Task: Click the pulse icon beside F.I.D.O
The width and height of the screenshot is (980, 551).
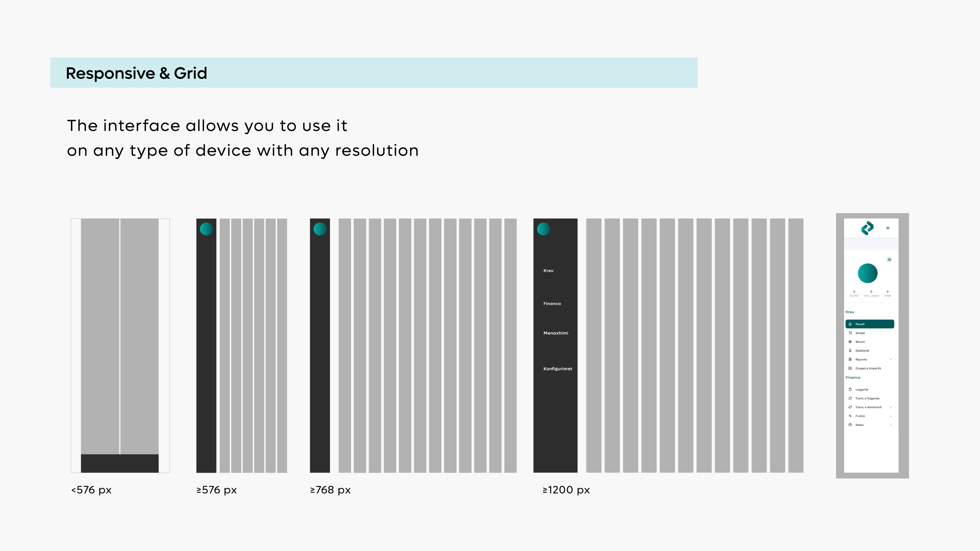Action: [850, 416]
